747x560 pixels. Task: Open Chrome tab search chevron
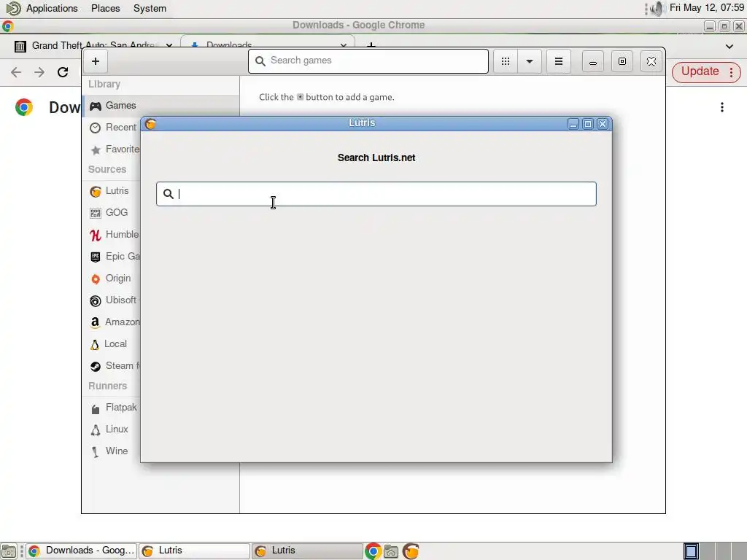729,47
